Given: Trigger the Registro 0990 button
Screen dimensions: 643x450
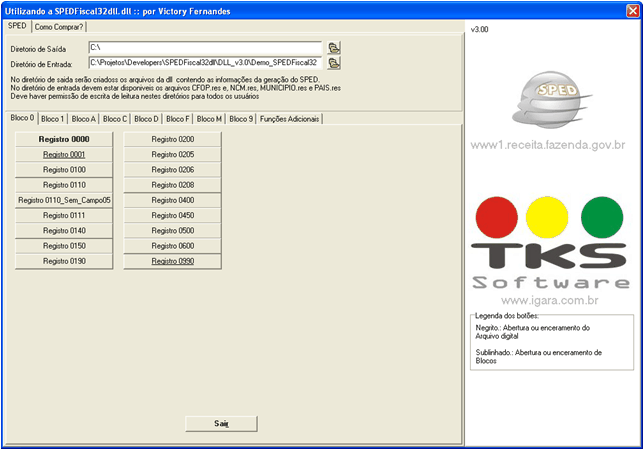Looking at the screenshot, I should click(173, 260).
